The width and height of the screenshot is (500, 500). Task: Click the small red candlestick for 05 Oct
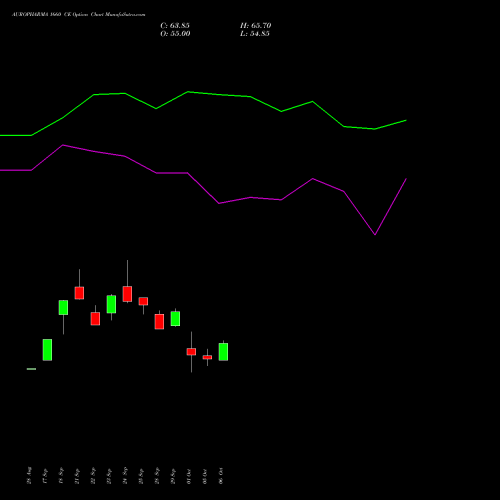pos(207,357)
